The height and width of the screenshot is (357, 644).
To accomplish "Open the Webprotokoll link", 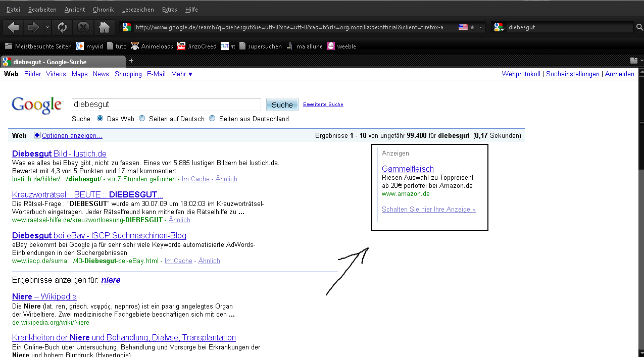I will 521,74.
